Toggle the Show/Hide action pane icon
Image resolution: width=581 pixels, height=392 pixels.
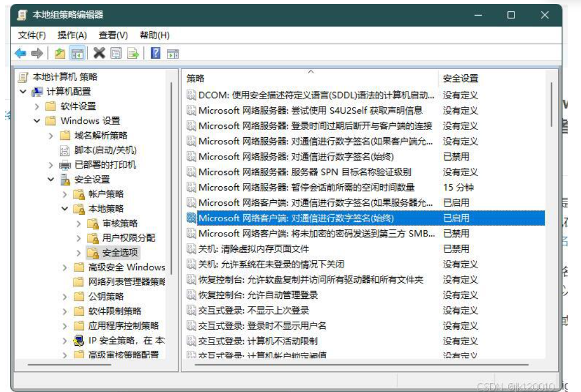tap(172, 54)
